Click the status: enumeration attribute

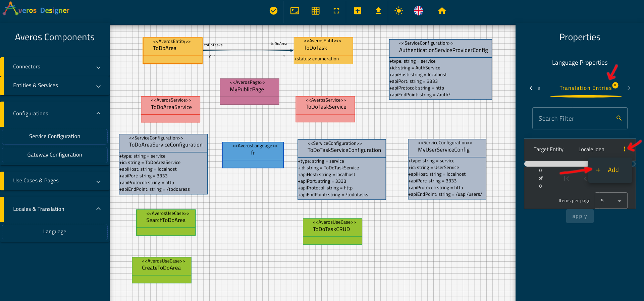317,59
